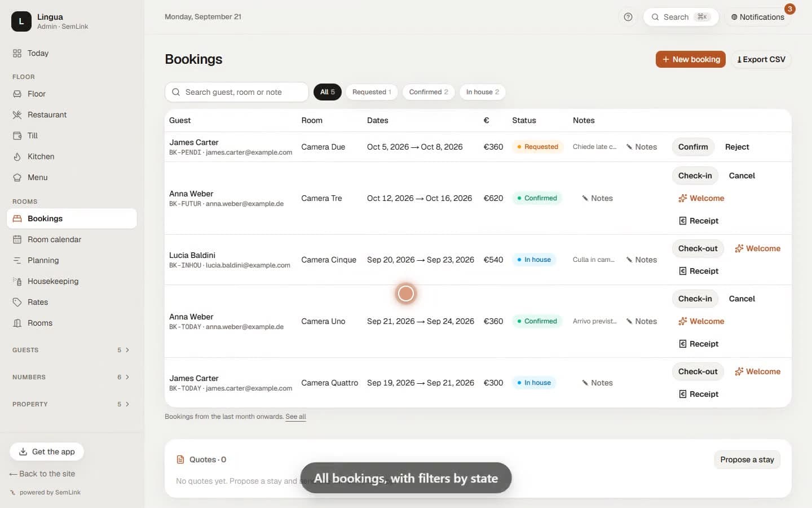Click Get the app button
This screenshot has width=812, height=508.
(x=47, y=452)
